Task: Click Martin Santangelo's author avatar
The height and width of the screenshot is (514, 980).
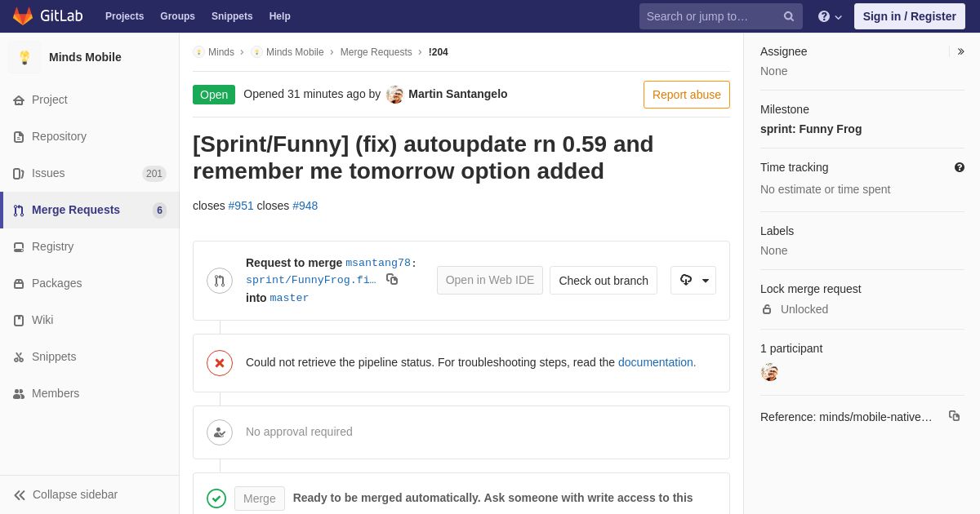Action: click(395, 95)
